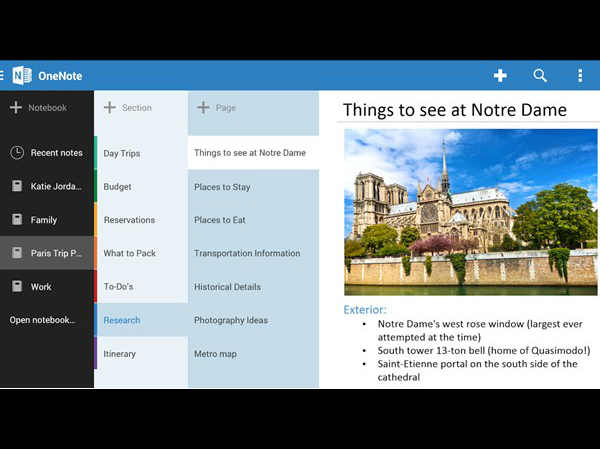Click the Katie Jordan notebook icon
600x450 pixels.
(17, 186)
